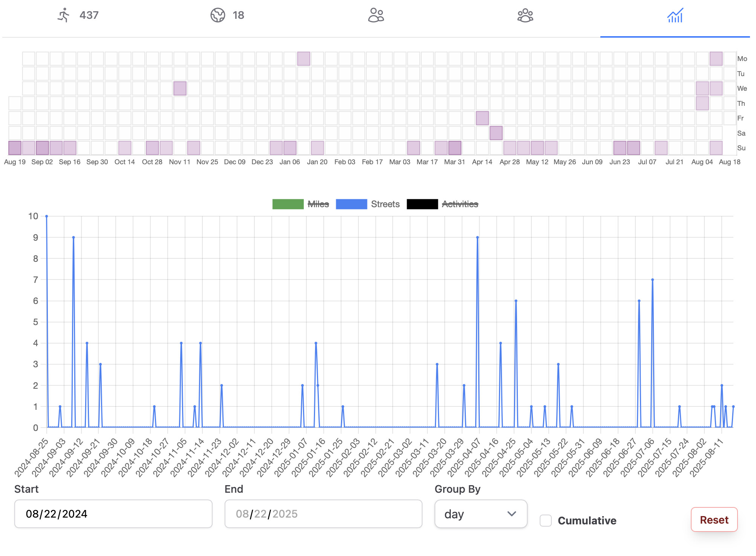The width and height of the screenshot is (756, 556).
Task: Click the Start date input field
Action: (x=113, y=514)
